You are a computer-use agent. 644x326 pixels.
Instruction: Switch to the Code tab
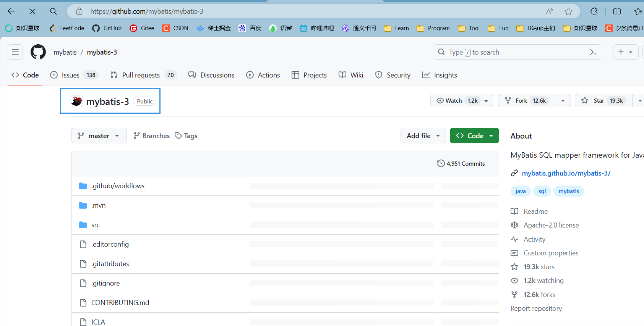25,75
